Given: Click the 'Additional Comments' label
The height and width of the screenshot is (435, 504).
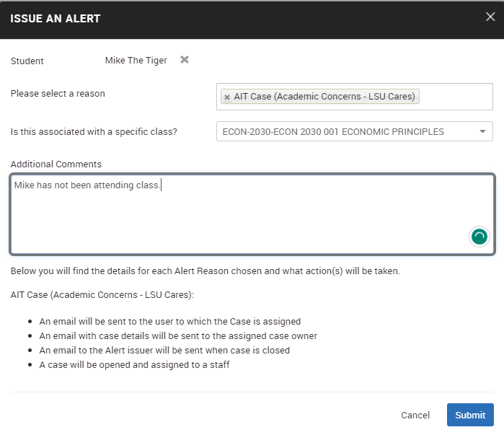Looking at the screenshot, I should tap(56, 164).
